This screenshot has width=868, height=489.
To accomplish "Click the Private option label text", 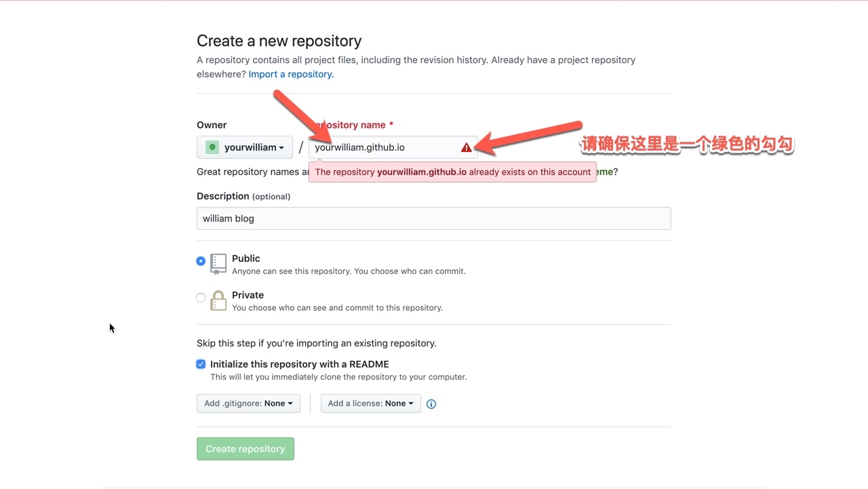I will (x=248, y=295).
